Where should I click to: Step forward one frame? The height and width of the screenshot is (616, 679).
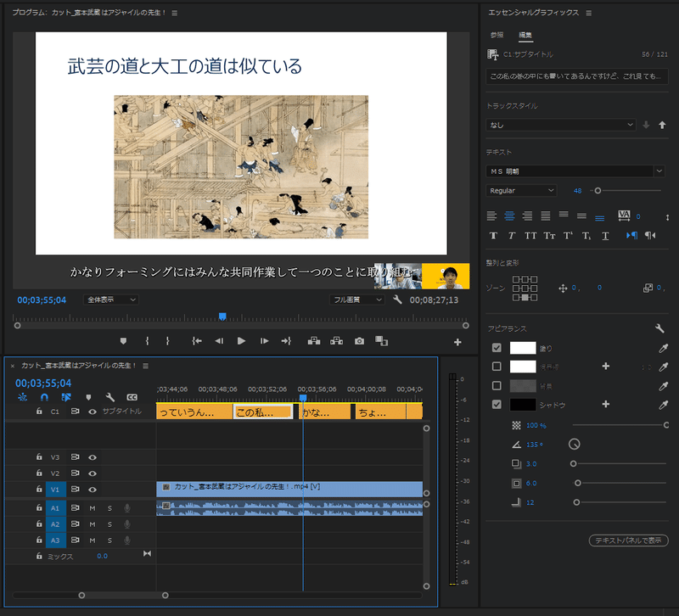(264, 341)
